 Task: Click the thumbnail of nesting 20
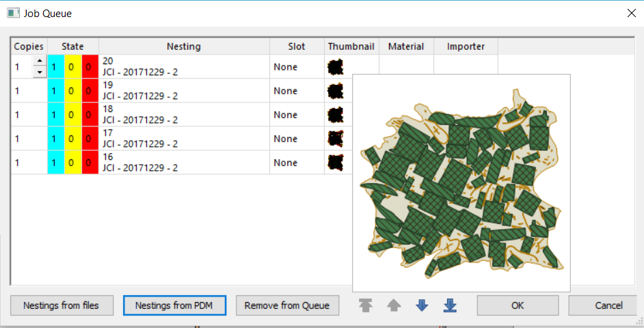[x=335, y=67]
